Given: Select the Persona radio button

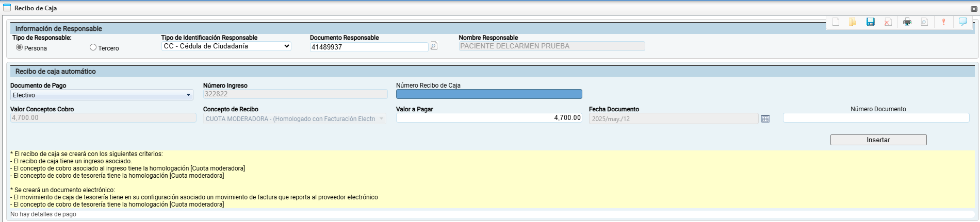Looking at the screenshot, I should pos(20,47).
